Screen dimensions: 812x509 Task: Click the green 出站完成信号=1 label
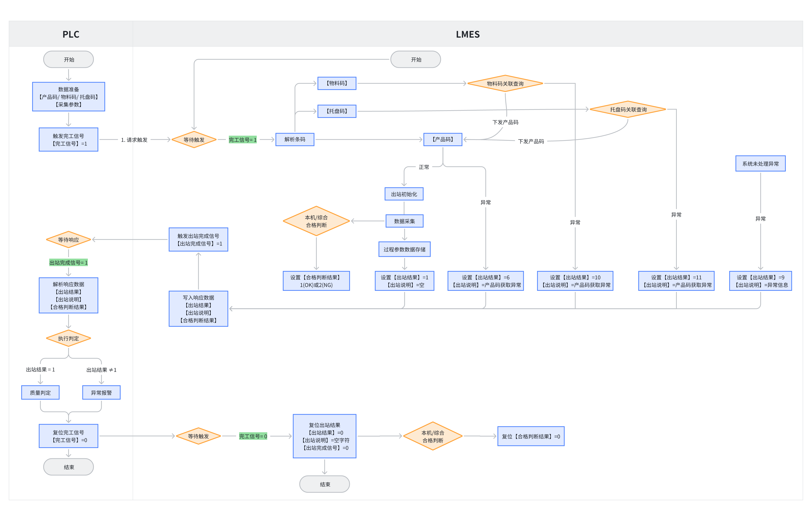click(68, 263)
